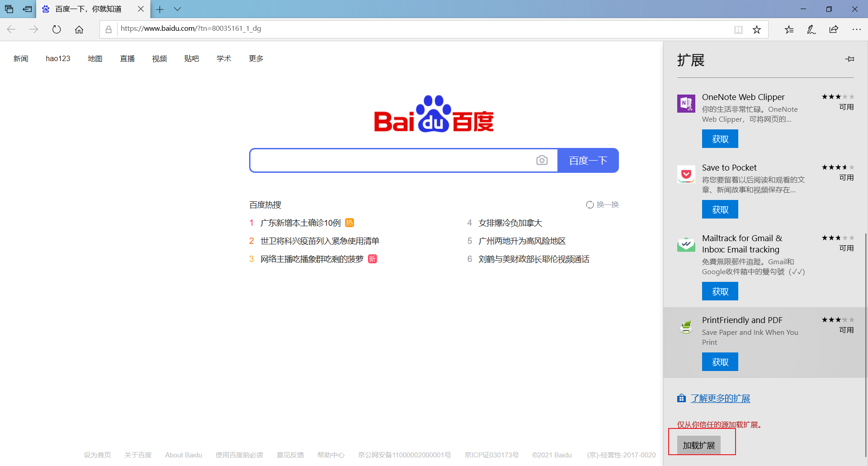Click the add notes pen icon
Screen dimensions: 868x466
click(x=811, y=29)
